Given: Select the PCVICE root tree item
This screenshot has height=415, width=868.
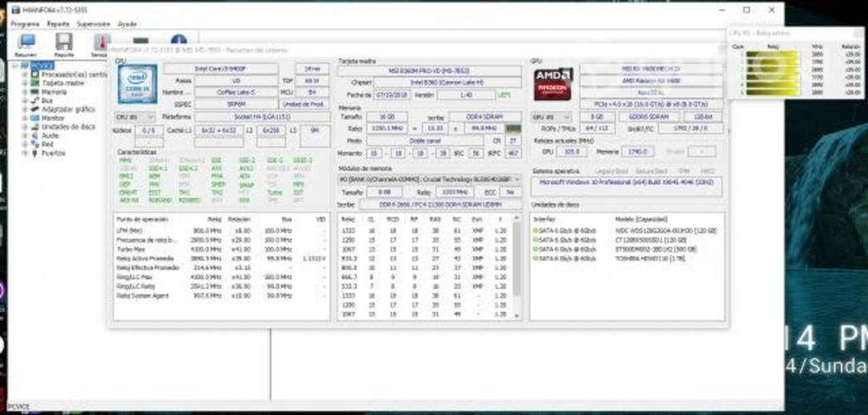Looking at the screenshot, I should coord(42,66).
